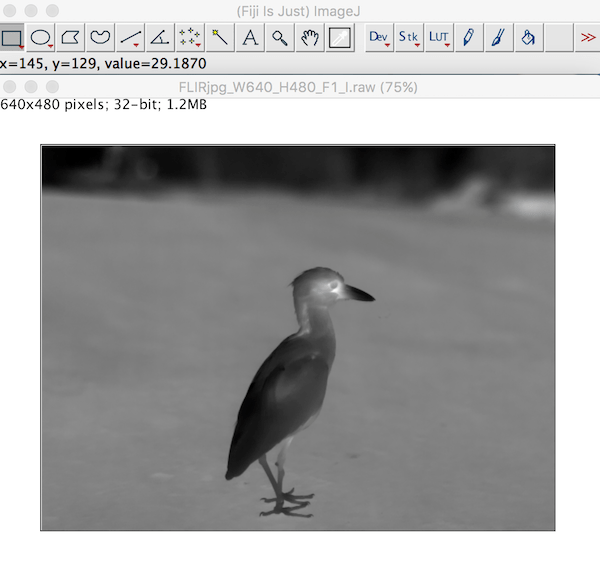Select the Angle measurement tool
The width and height of the screenshot is (600, 563).
pyautogui.click(x=160, y=38)
